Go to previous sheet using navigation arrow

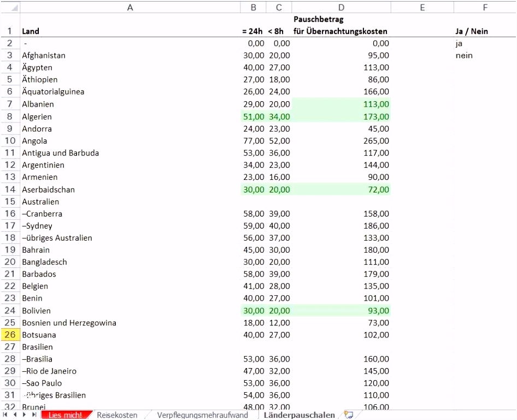15,415
